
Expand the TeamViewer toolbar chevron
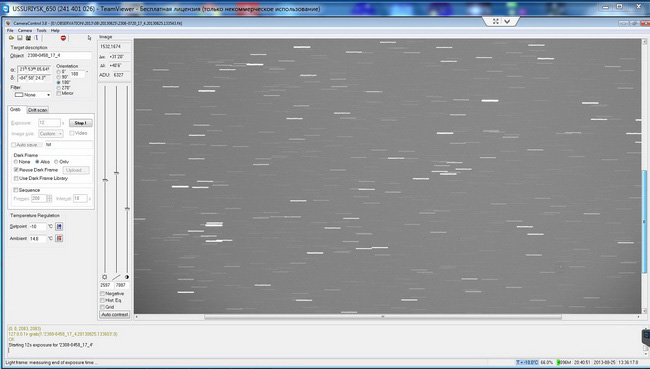click(507, 22)
